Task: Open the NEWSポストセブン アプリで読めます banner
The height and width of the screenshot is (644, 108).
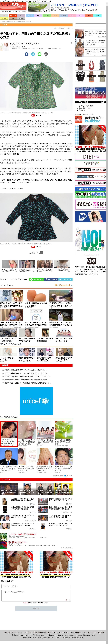Action: tap(91, 204)
